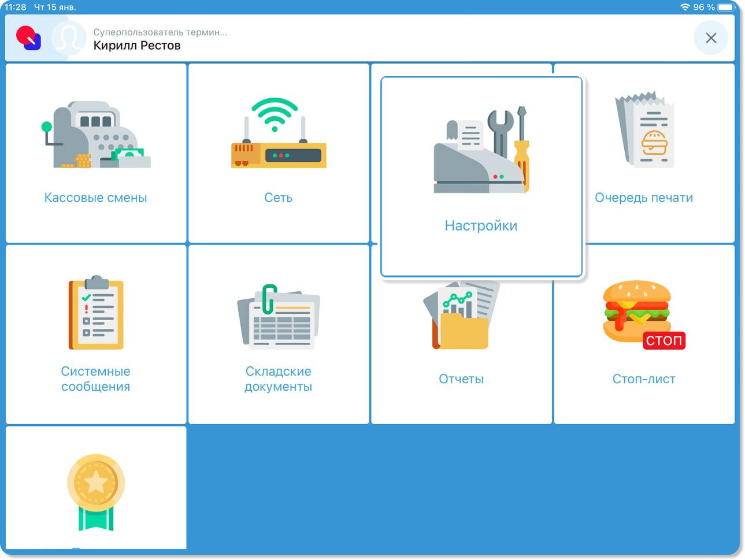745x560 pixels.
Task: Tap the burger СТОП icon
Action: pyautogui.click(x=644, y=316)
